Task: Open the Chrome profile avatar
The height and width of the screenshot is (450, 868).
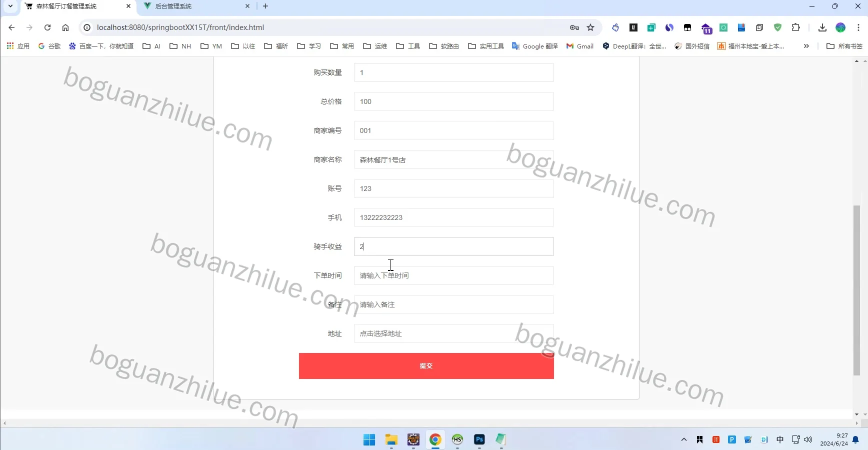Action: (840, 27)
